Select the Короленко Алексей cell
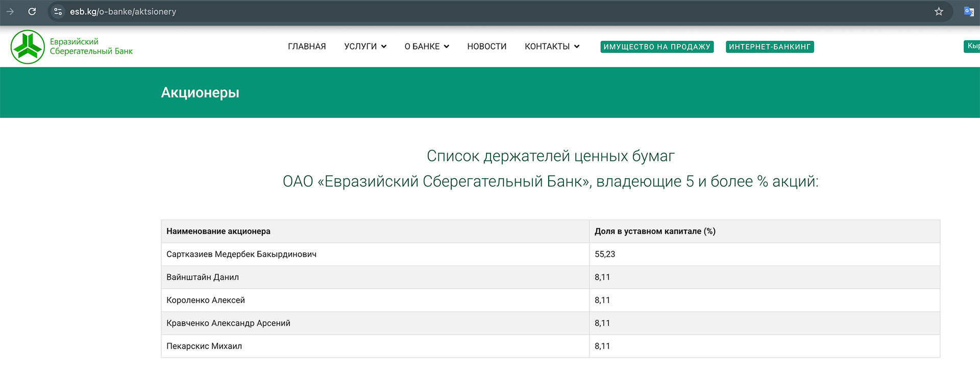Screen dimensions: 980x387 [x=375, y=300]
